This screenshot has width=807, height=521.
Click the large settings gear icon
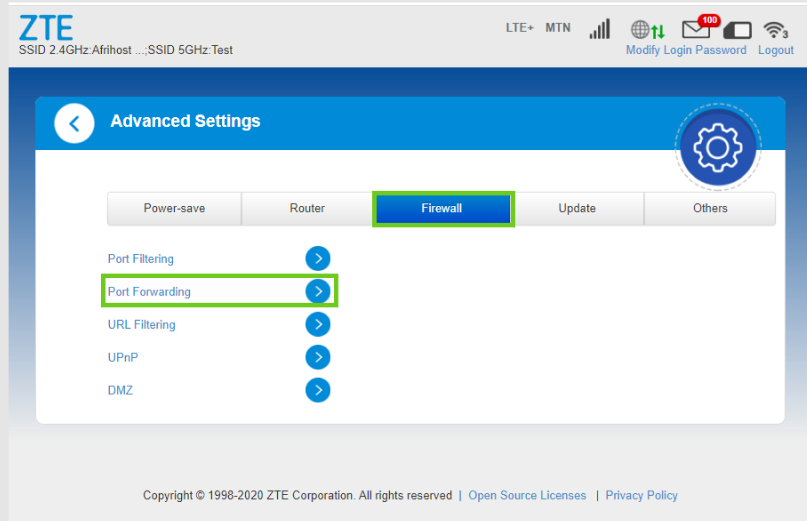click(x=717, y=149)
